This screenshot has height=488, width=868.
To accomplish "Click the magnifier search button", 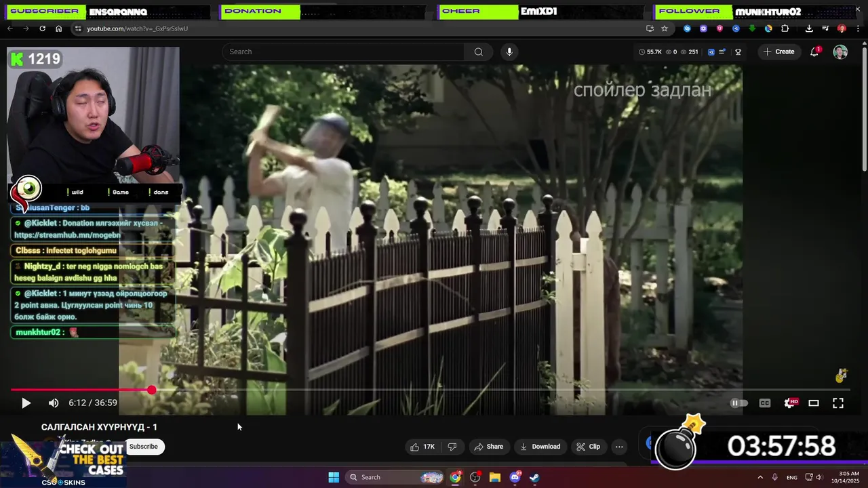I will click(x=479, y=52).
